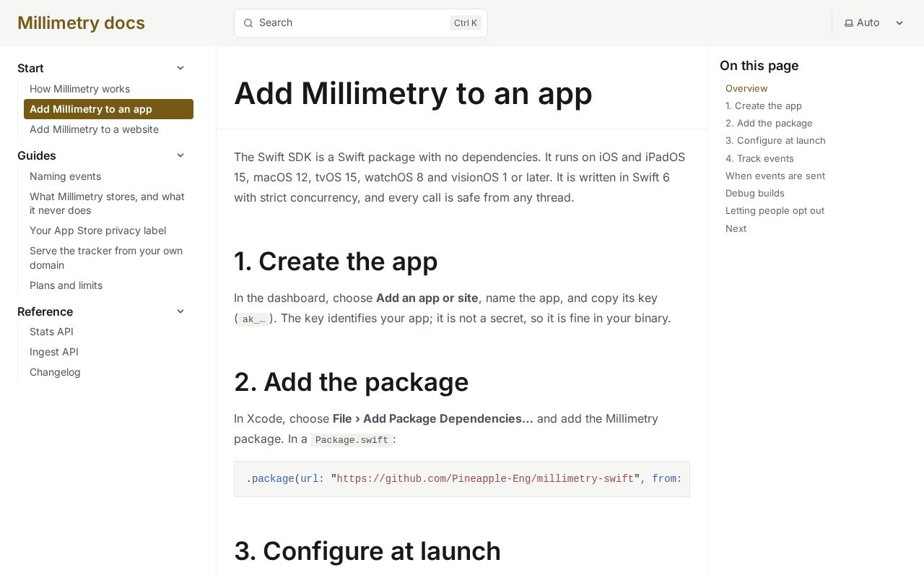This screenshot has width=924, height=578.
Task: Open the Auto theme dropdown
Action: coord(874,23)
